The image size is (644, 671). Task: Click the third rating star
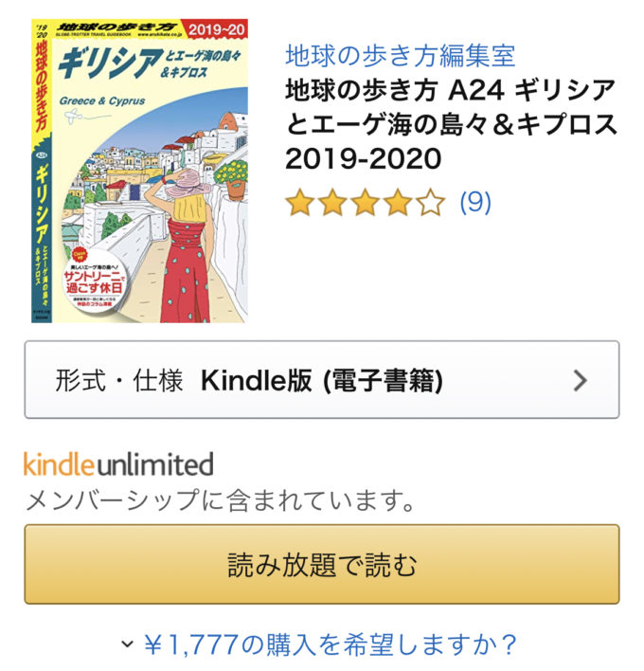point(366,203)
